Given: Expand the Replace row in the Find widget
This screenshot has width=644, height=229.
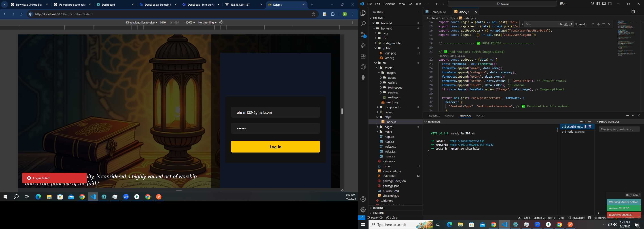Looking at the screenshot, I should (x=522, y=24).
